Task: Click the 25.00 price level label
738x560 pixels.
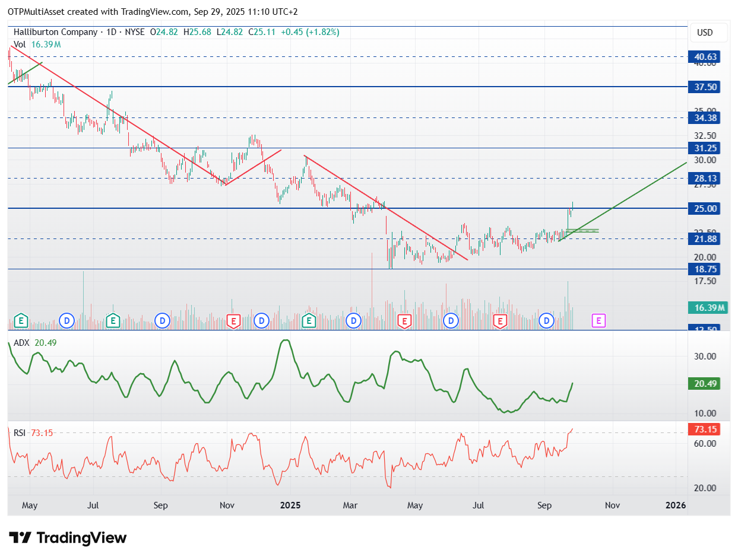Action: point(707,208)
